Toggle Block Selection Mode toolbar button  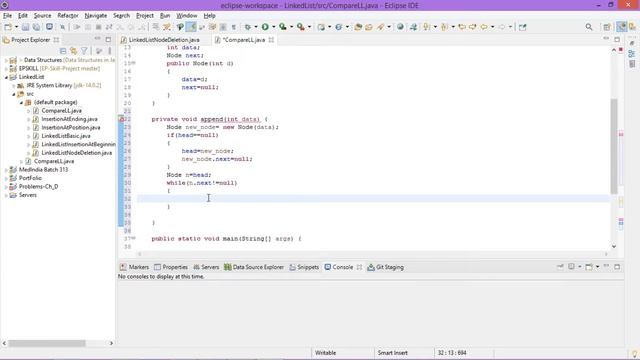tap(223, 27)
